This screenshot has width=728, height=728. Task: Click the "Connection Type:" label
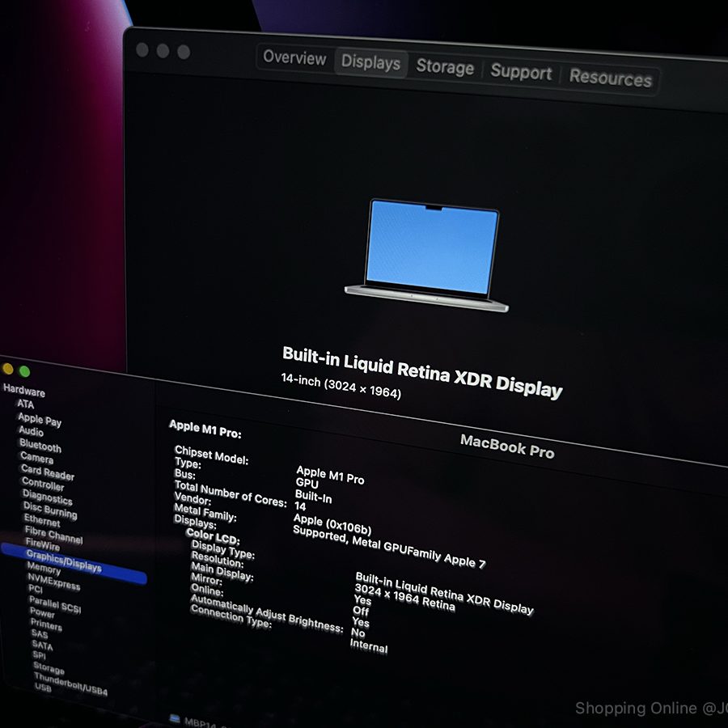click(231, 616)
